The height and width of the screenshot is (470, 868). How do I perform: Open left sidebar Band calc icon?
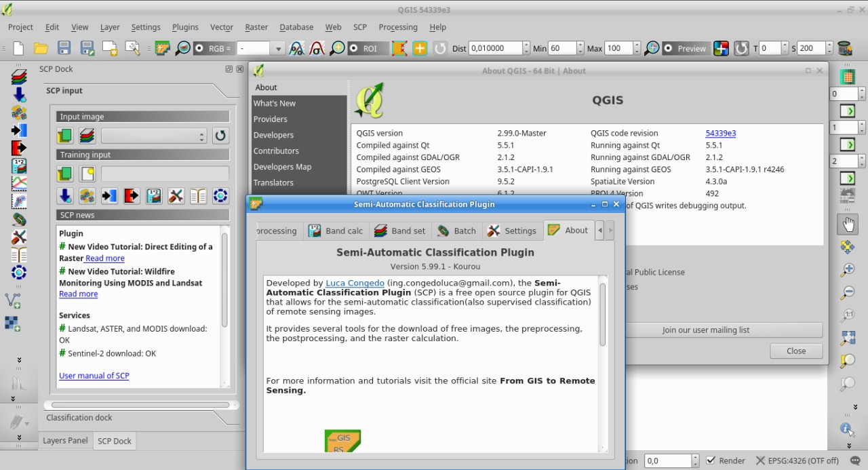pyautogui.click(x=19, y=165)
